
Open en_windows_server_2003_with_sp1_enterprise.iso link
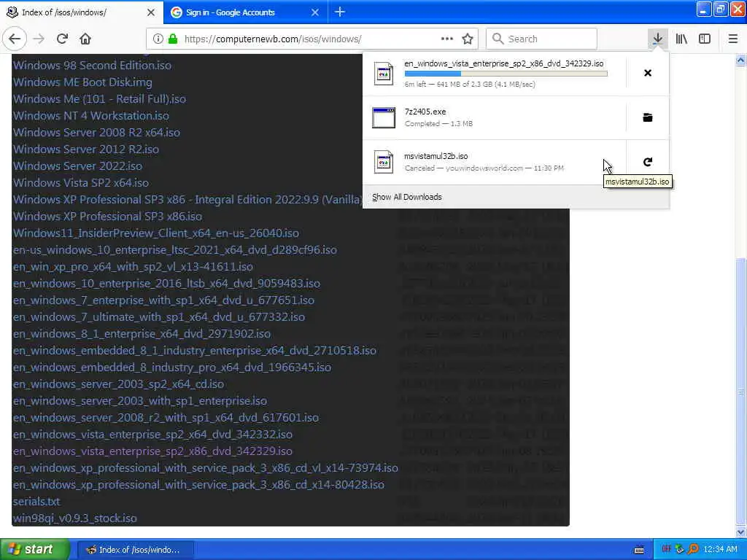(x=139, y=401)
